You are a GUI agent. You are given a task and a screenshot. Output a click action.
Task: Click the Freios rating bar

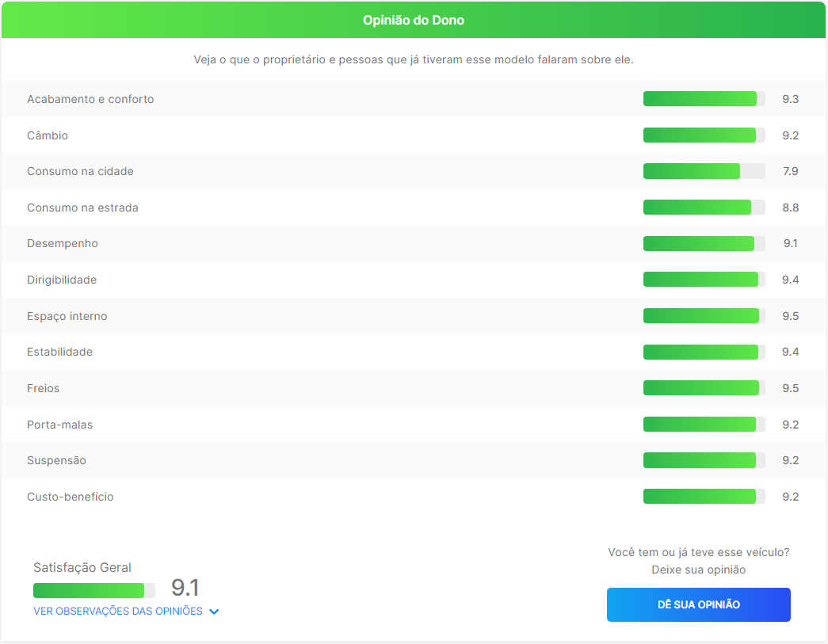pyautogui.click(x=704, y=388)
